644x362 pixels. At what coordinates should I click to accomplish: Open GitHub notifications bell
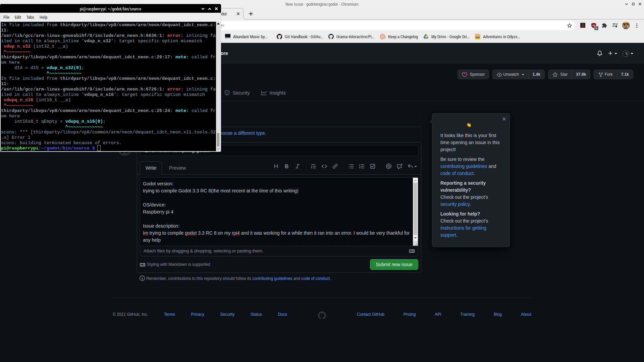pos(599,53)
